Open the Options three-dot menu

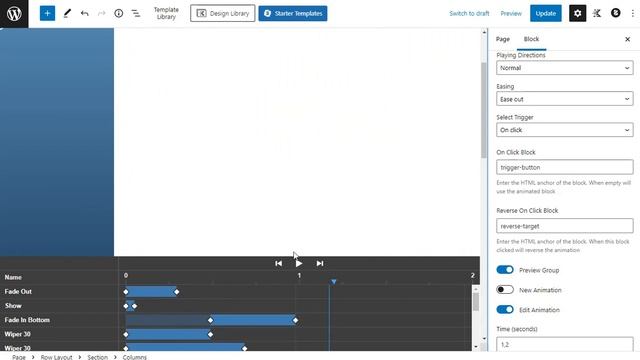[x=633, y=13]
